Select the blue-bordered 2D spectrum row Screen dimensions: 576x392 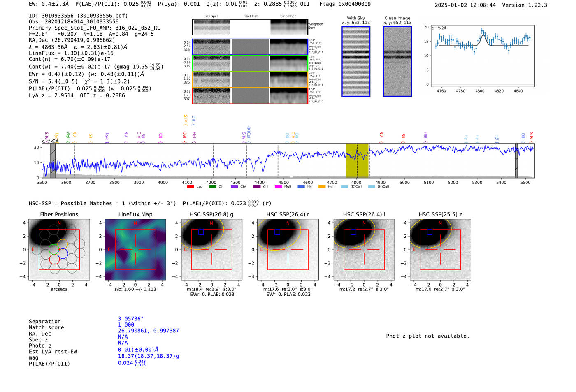click(x=250, y=47)
